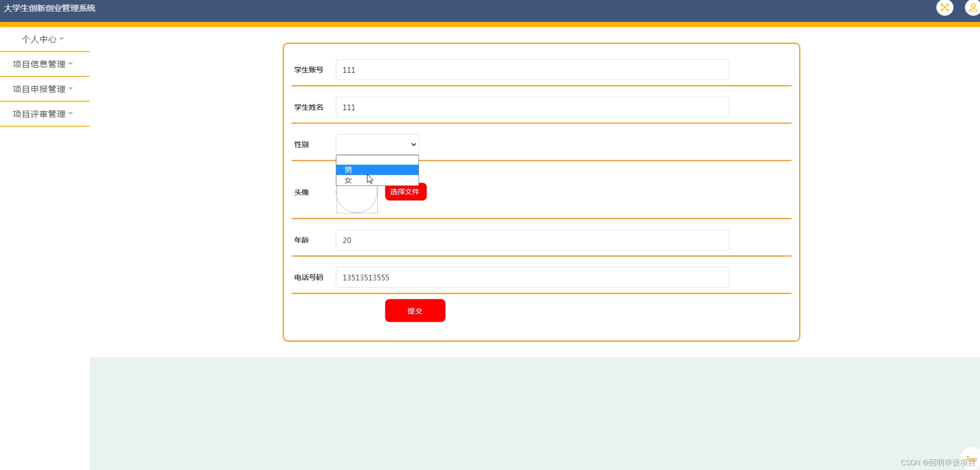
Task: Open the user profile icon in header
Action: [x=973, y=7]
